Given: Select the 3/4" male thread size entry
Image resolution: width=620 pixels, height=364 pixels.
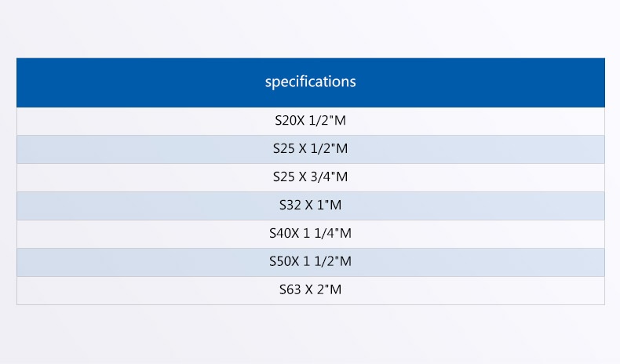Looking at the screenshot, I should click(311, 177).
